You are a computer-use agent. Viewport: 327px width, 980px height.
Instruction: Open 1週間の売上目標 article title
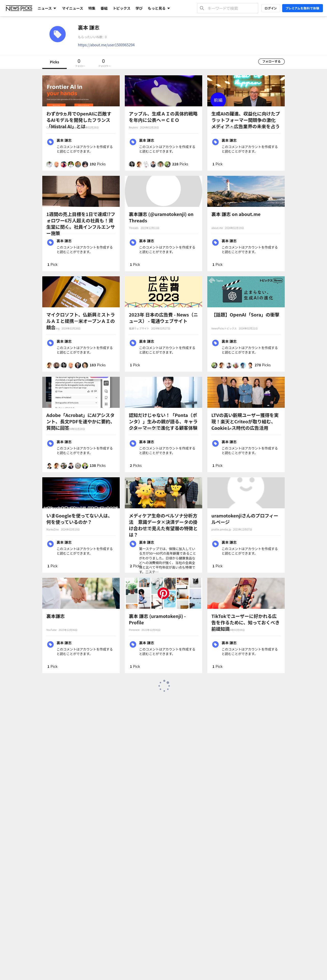(81, 224)
